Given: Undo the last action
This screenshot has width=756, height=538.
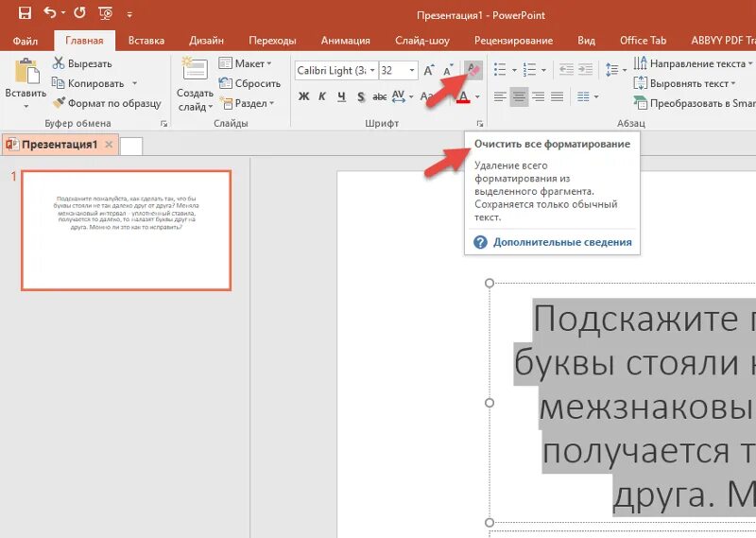Looking at the screenshot, I should tap(50, 12).
